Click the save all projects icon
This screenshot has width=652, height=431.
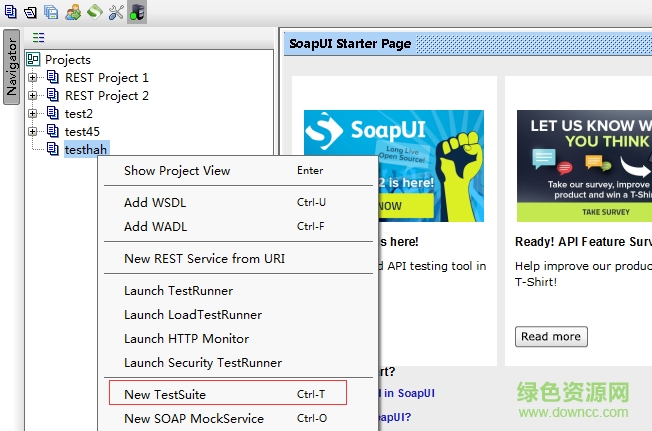pyautogui.click(x=51, y=12)
